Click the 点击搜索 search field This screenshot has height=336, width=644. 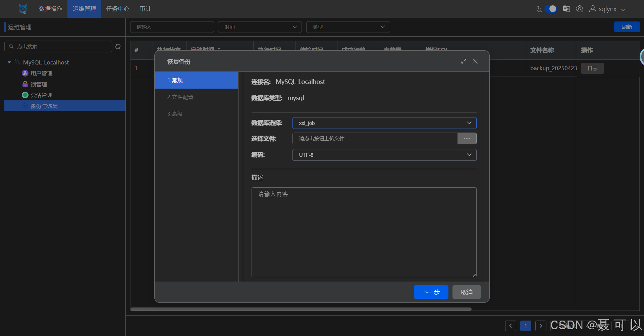point(58,46)
